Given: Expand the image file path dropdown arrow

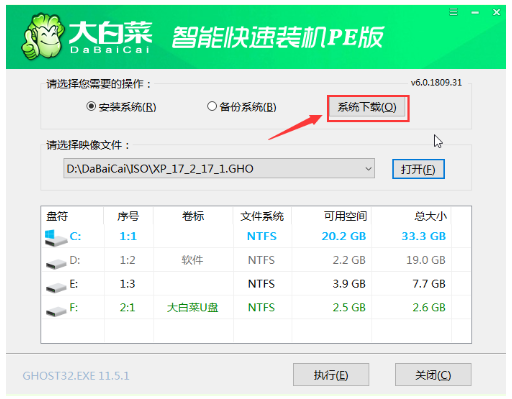Looking at the screenshot, I should click(x=368, y=169).
